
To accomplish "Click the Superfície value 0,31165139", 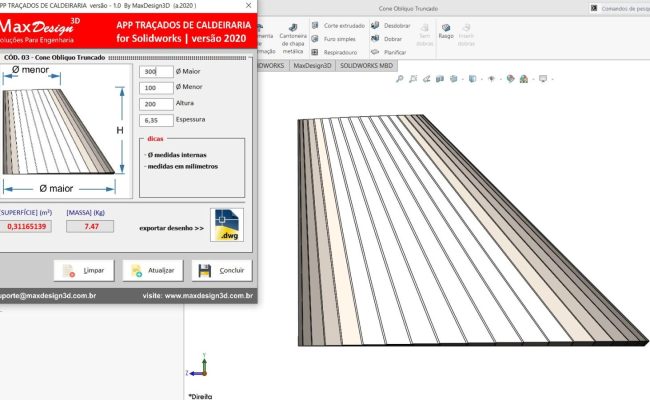I will (26, 227).
